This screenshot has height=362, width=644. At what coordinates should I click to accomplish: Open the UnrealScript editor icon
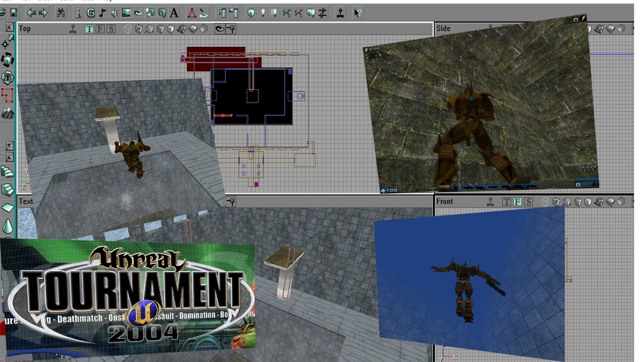[203, 13]
